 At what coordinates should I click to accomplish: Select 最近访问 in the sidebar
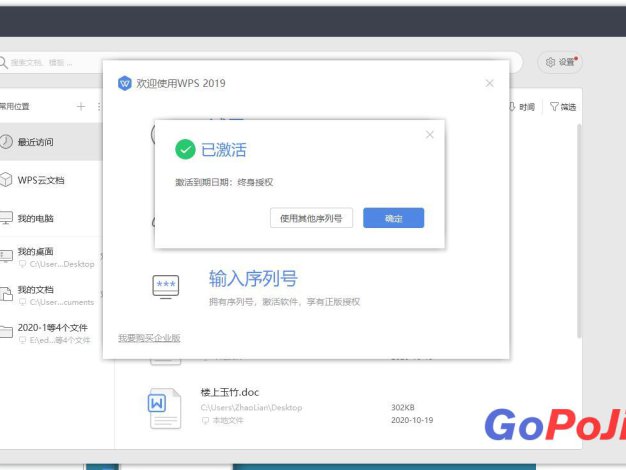pos(51,142)
